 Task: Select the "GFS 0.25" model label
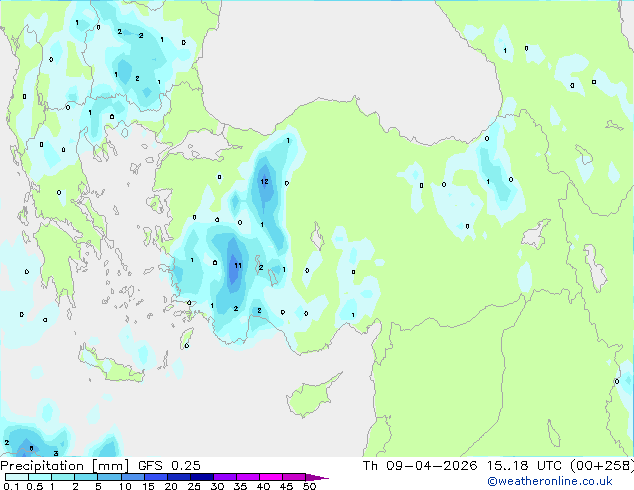pyautogui.click(x=169, y=466)
